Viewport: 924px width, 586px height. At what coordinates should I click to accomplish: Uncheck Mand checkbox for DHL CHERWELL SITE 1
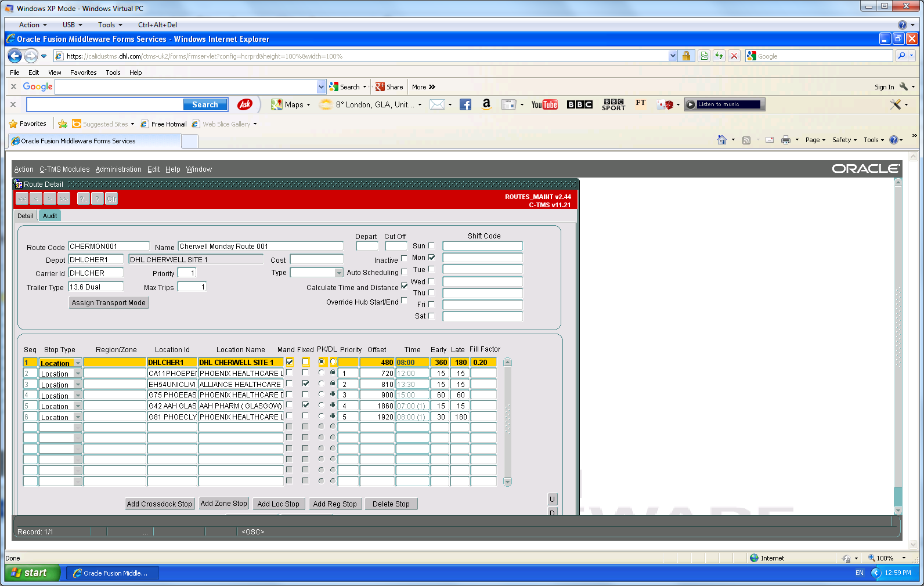290,362
